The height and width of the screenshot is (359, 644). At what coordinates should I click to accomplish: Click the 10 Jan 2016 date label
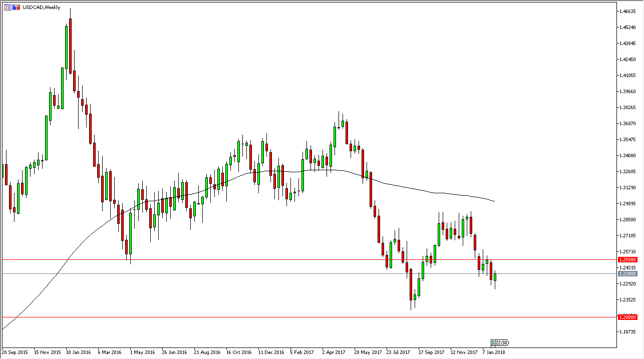pyautogui.click(x=79, y=352)
